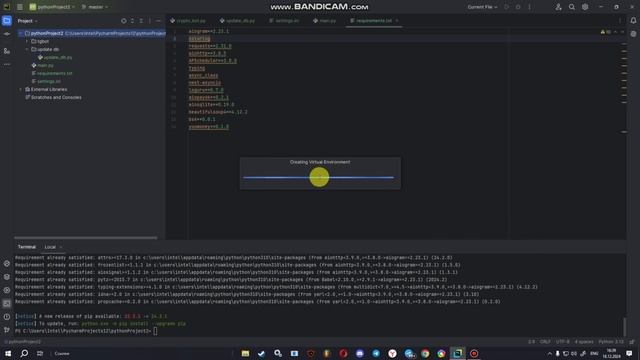Open Bandicam recorder from the taskbar

474,353
